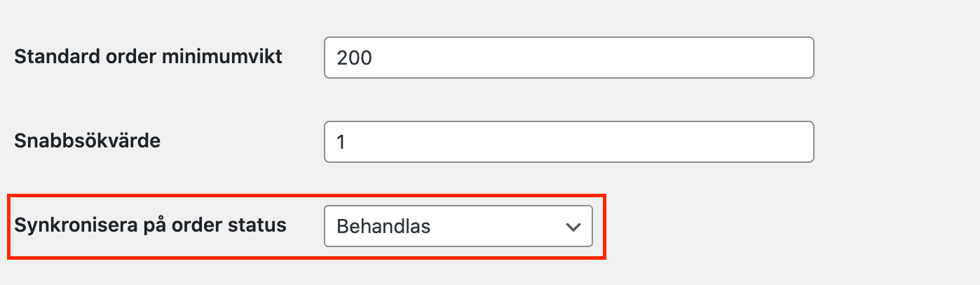980x285 pixels.
Task: Focus the Standard order minimumvikt input field
Action: pos(569,58)
